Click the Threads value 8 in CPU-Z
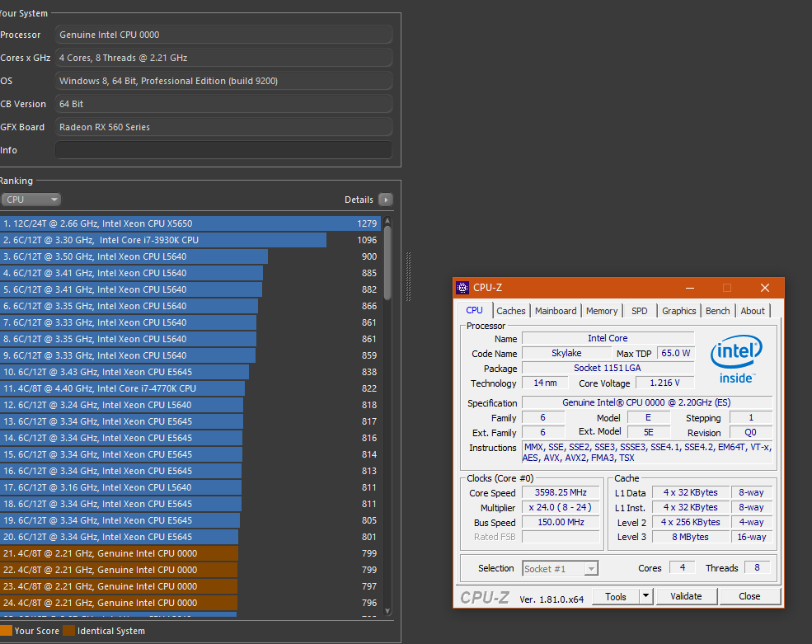 757,567
